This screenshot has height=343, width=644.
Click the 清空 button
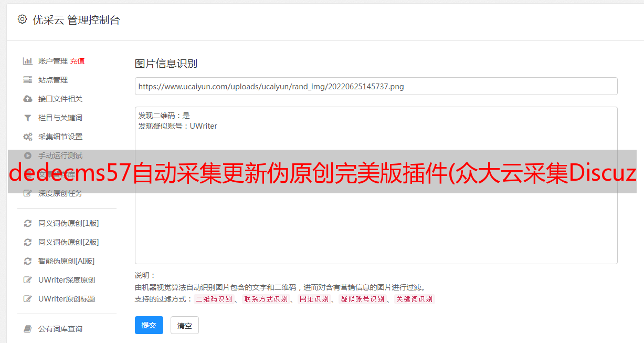pyautogui.click(x=185, y=325)
